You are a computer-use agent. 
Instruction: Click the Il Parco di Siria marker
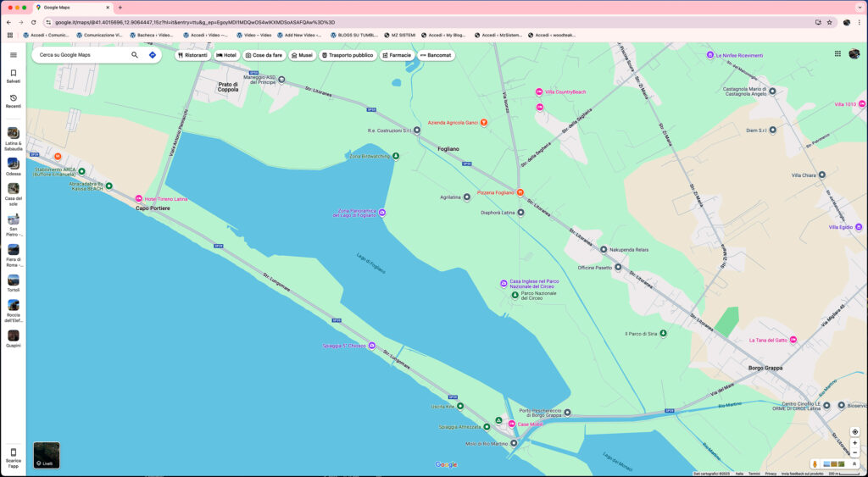pyautogui.click(x=663, y=333)
